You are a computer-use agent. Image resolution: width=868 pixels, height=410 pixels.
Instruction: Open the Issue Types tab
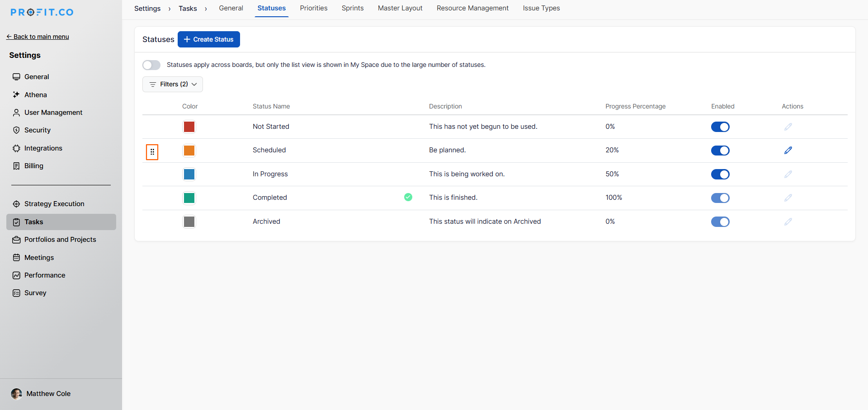click(541, 8)
